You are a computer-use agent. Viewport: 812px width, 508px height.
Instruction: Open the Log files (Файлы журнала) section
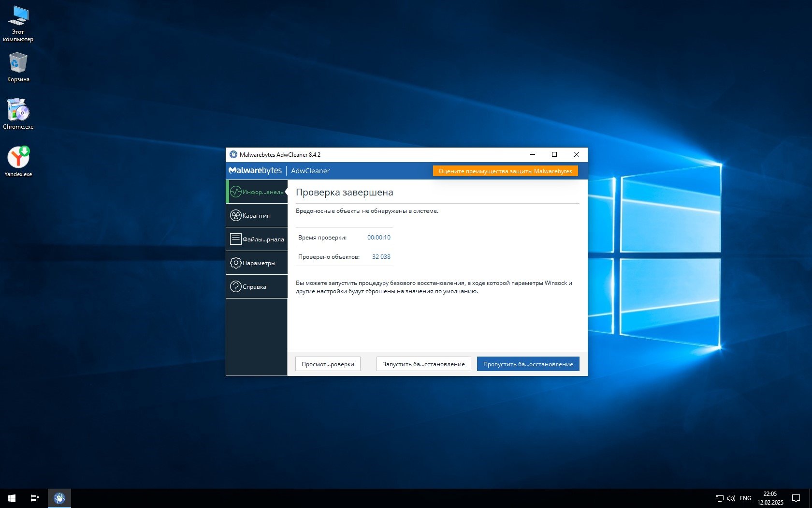click(256, 239)
